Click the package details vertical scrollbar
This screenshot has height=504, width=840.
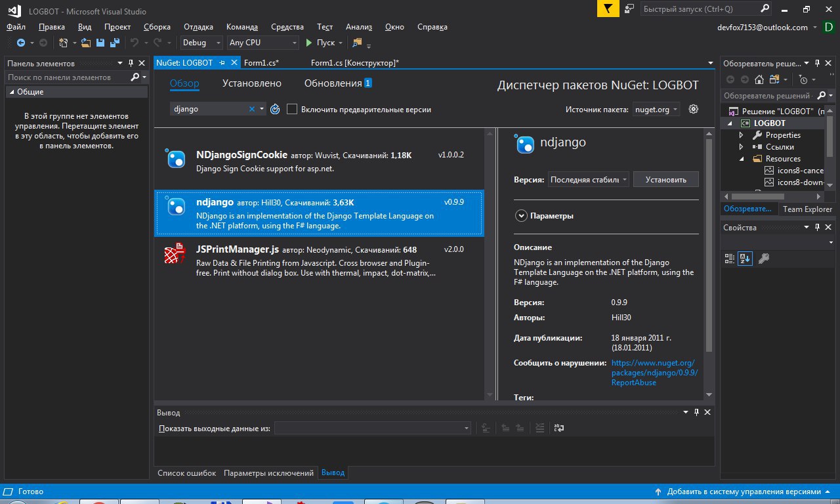click(708, 246)
